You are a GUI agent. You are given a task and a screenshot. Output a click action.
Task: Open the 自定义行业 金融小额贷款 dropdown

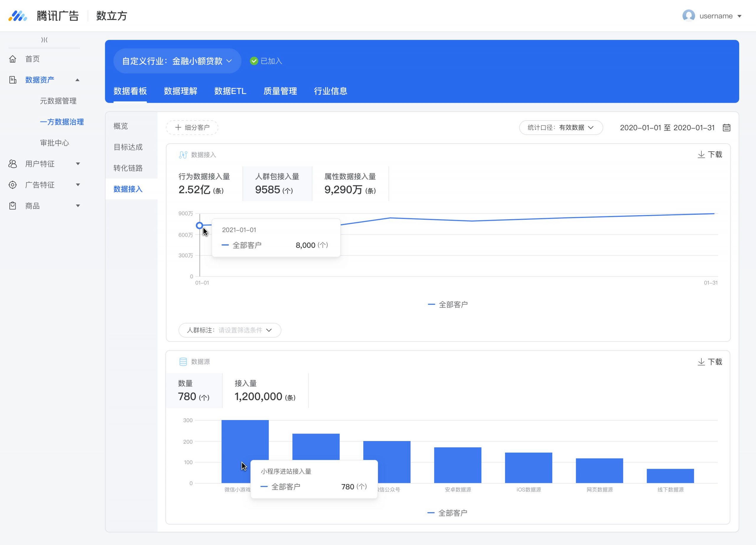(x=177, y=61)
